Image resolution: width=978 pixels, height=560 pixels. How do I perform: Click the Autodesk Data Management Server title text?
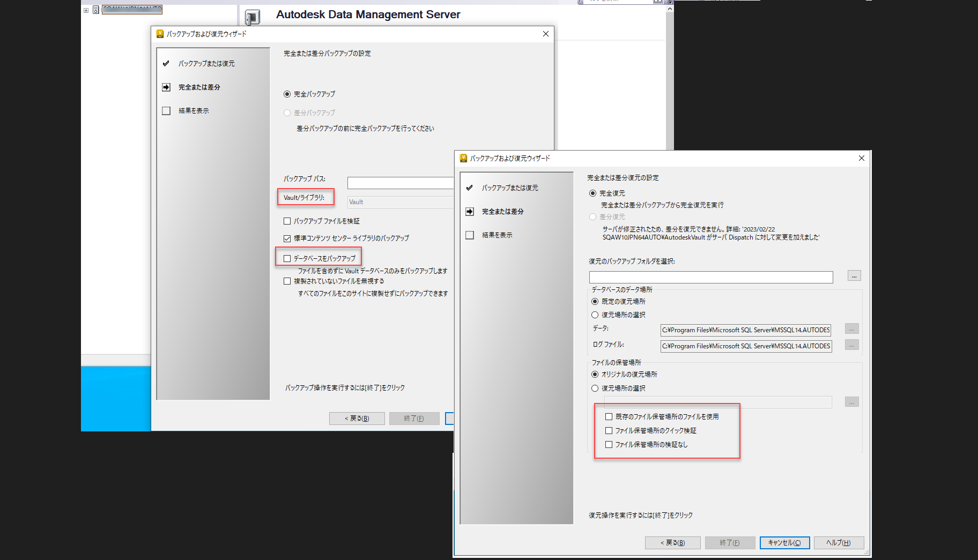[x=368, y=14]
